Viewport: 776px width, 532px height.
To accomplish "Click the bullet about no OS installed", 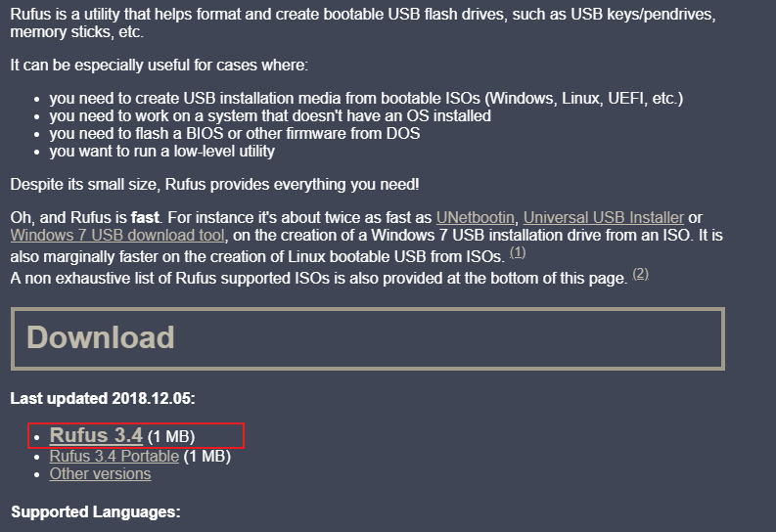I will tap(269, 116).
